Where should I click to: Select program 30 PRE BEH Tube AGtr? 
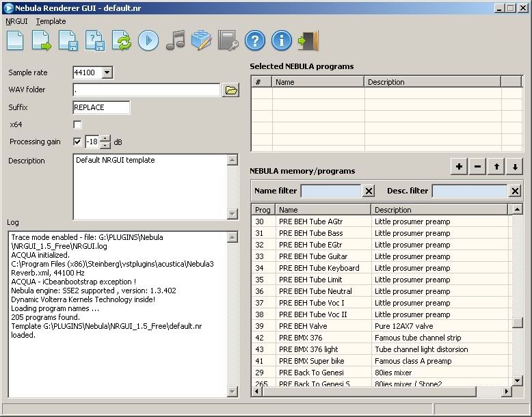pyautogui.click(x=380, y=221)
